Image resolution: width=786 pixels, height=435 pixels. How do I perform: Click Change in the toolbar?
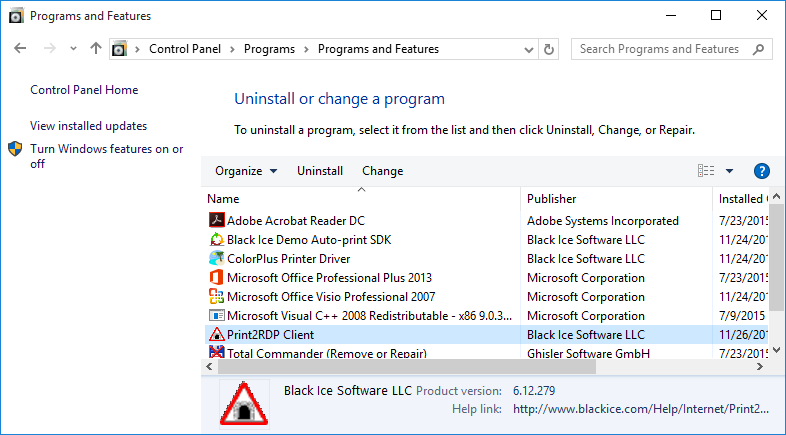click(x=382, y=171)
